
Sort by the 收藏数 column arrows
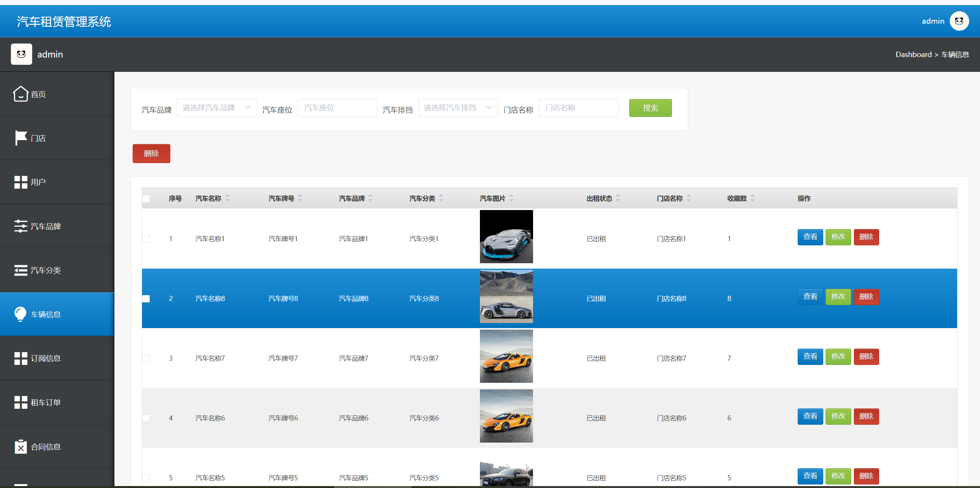[x=752, y=198]
